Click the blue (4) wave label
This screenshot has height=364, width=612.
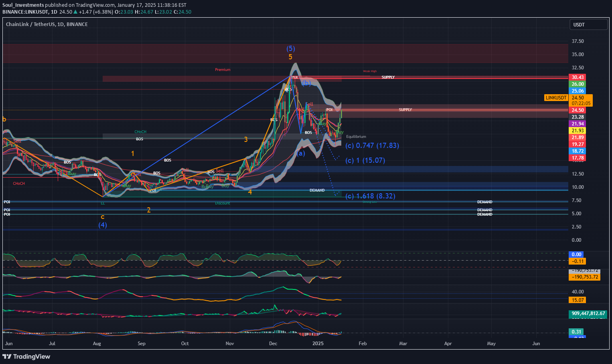[103, 225]
